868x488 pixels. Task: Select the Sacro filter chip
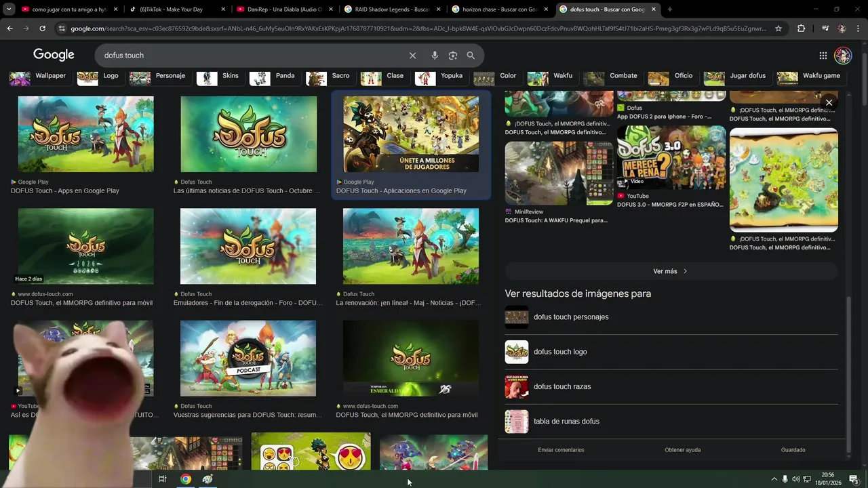[329, 76]
